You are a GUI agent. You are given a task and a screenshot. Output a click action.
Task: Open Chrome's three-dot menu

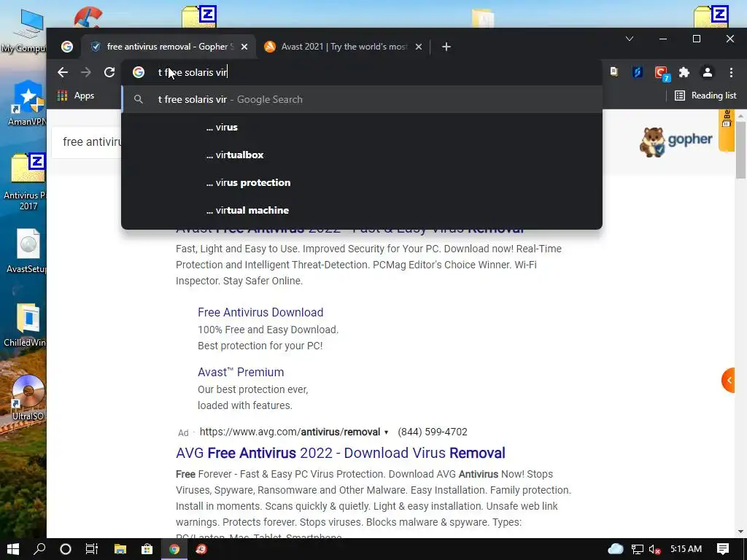(731, 72)
